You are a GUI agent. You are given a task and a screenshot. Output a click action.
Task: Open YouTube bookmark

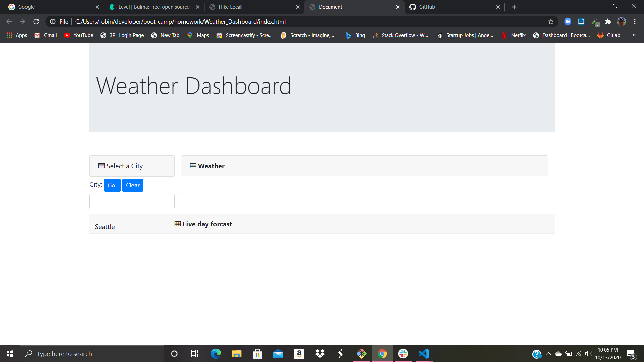point(78,35)
